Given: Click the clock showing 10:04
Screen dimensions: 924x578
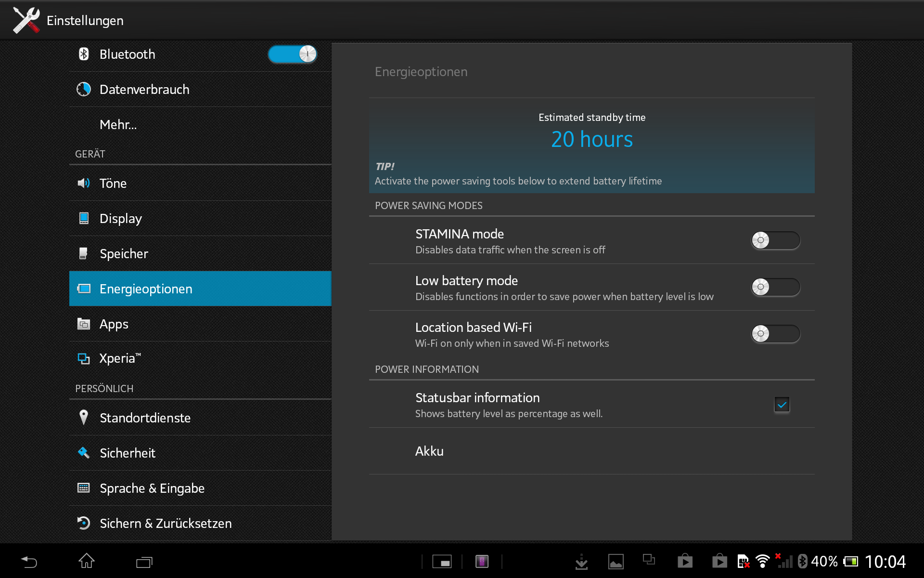Looking at the screenshot, I should (x=885, y=562).
